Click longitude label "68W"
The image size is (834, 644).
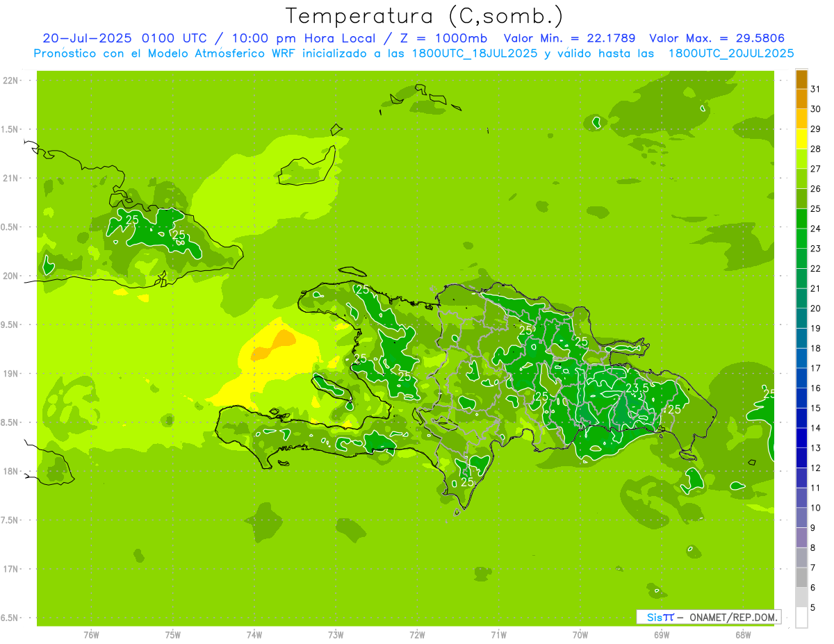(743, 635)
